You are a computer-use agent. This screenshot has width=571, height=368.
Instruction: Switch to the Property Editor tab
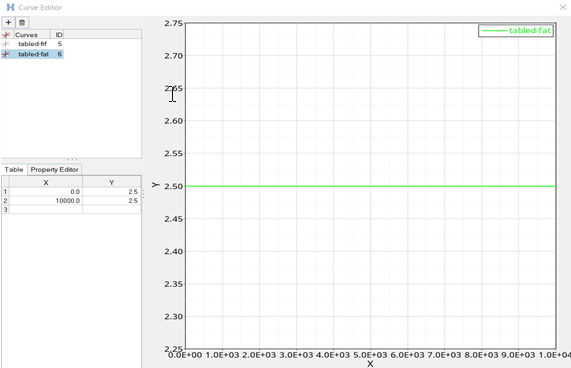tap(54, 170)
